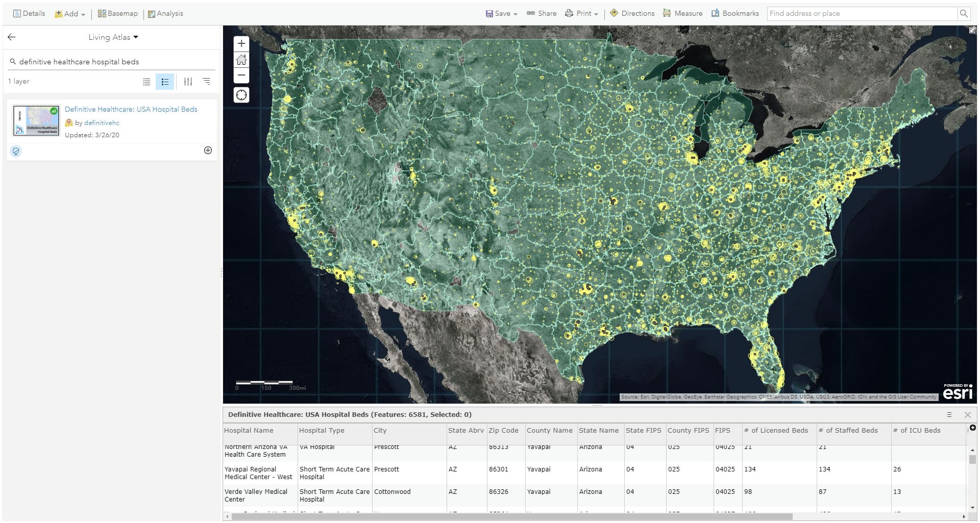Screen dimensions: 980x523
Task: Click Share in the toolbar
Action: tap(542, 14)
